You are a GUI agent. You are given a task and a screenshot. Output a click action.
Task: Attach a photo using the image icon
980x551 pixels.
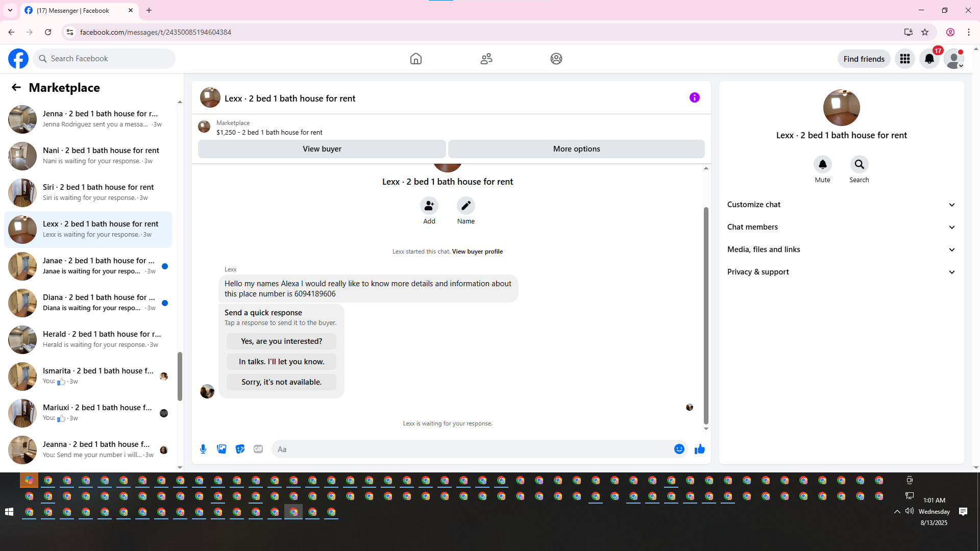point(222,449)
